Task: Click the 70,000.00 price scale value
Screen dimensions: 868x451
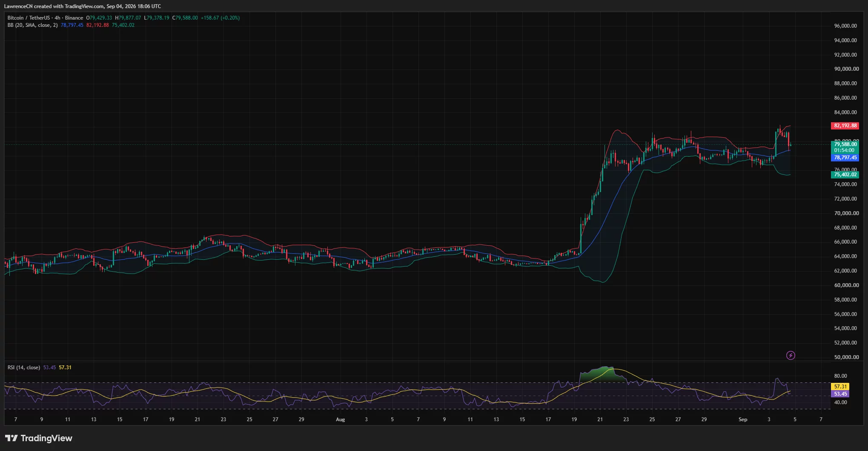Action: [x=846, y=213]
